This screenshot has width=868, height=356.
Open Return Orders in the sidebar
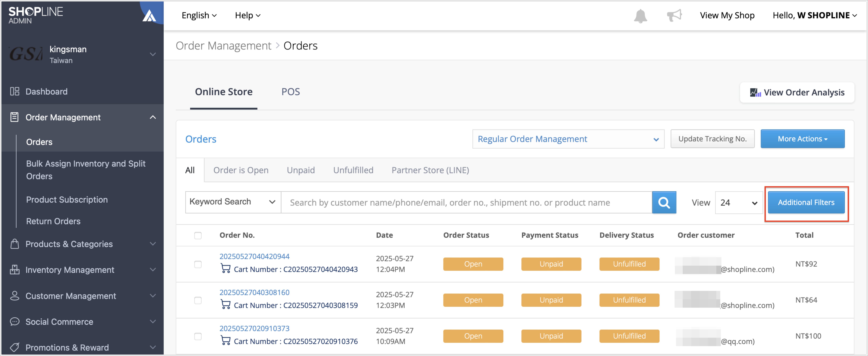[53, 221]
